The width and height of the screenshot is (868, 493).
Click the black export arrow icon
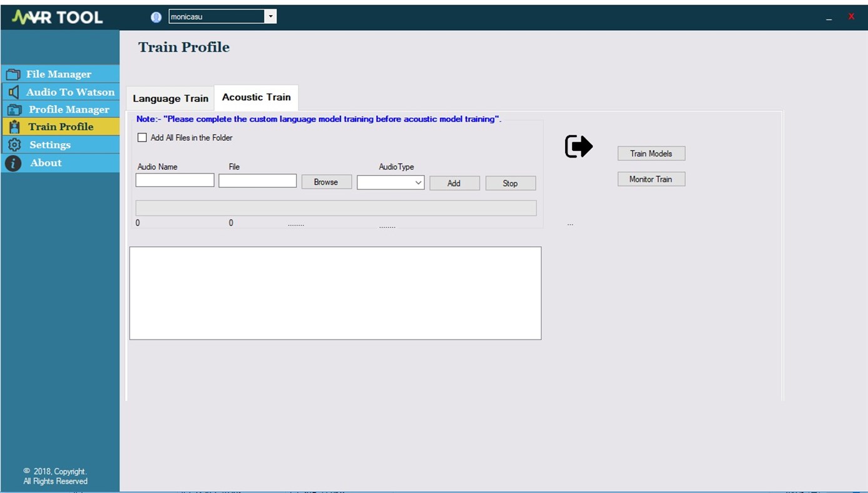coord(578,146)
